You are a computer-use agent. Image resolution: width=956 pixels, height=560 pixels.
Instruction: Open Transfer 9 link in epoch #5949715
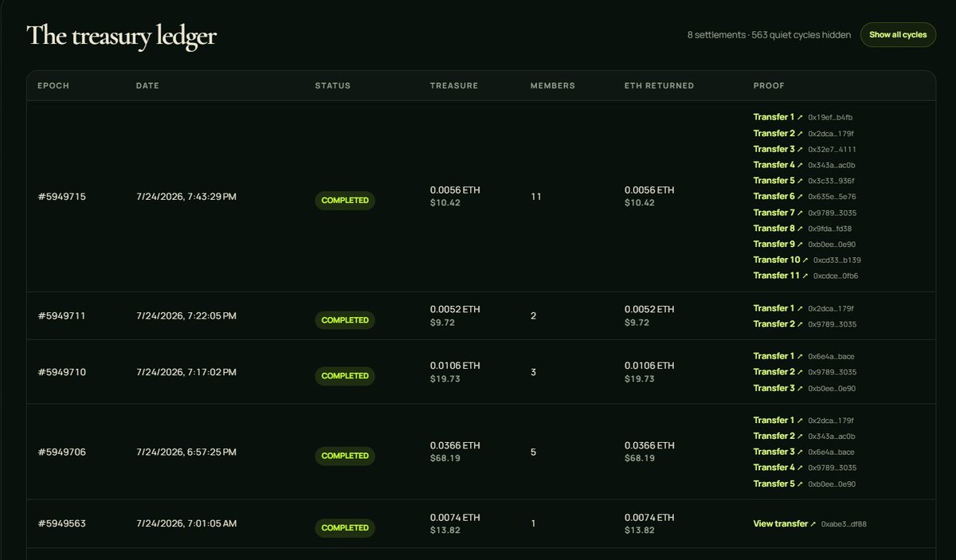[x=778, y=244]
